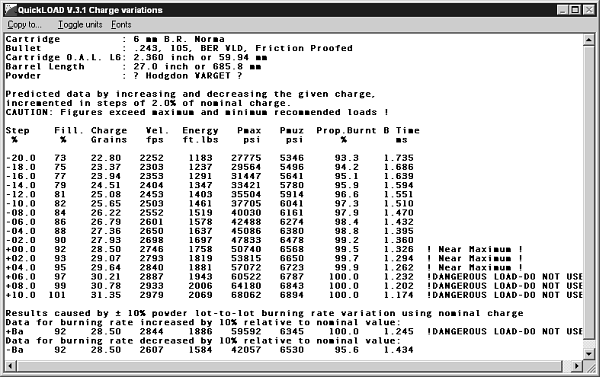Click QuickLOAD title bar app icon
Screen dimensions: 600x377
pos(11,10)
